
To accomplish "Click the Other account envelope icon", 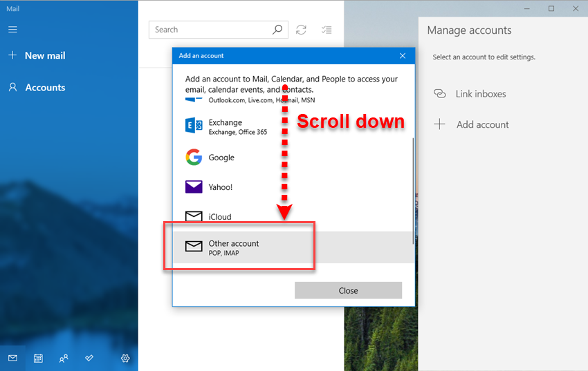I will [x=194, y=246].
